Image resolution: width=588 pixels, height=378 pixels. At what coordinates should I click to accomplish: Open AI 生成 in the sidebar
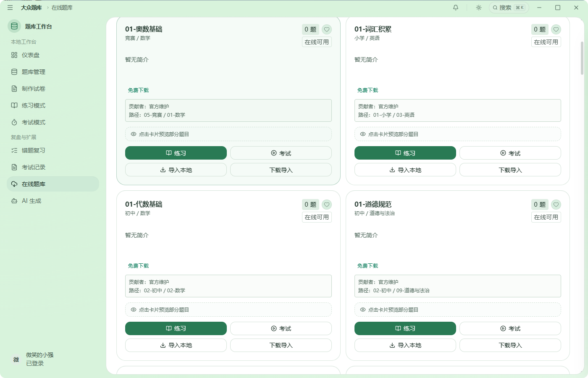(53, 201)
